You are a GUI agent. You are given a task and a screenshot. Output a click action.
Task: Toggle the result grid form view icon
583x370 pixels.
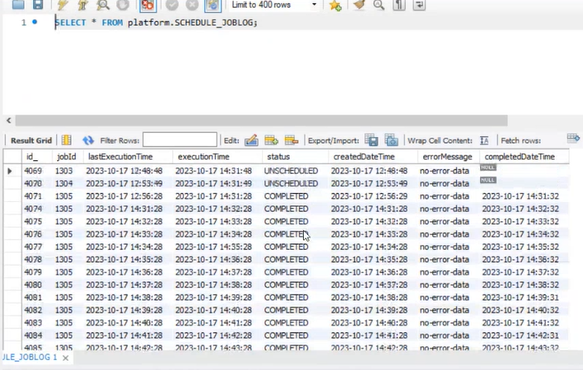(x=67, y=140)
